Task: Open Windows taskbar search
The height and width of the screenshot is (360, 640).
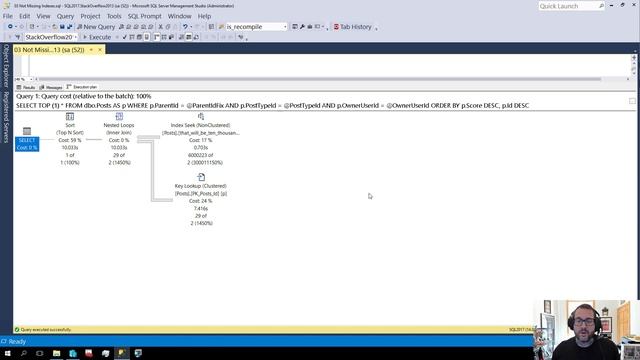Action: click(24, 353)
